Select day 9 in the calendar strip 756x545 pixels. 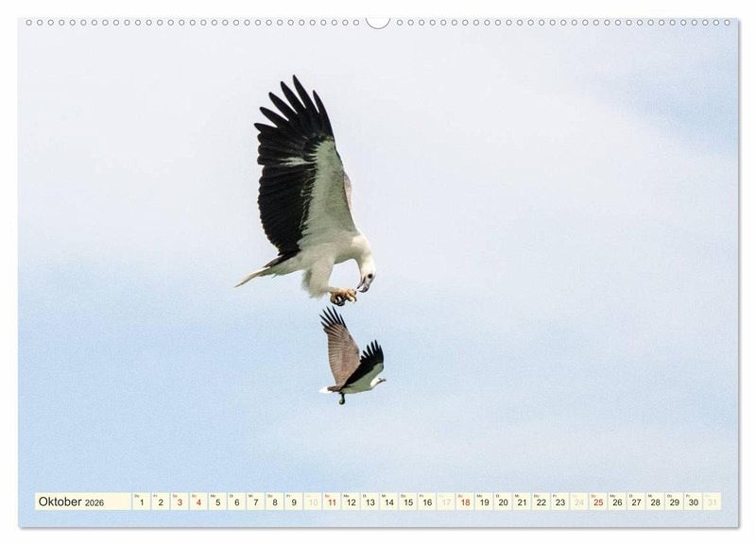click(x=294, y=502)
